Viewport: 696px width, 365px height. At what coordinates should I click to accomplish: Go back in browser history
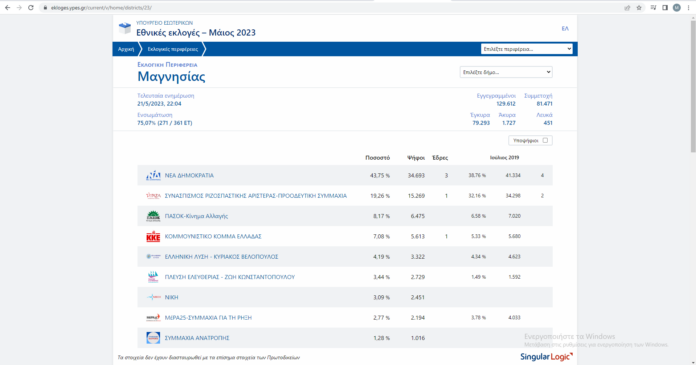click(8, 8)
